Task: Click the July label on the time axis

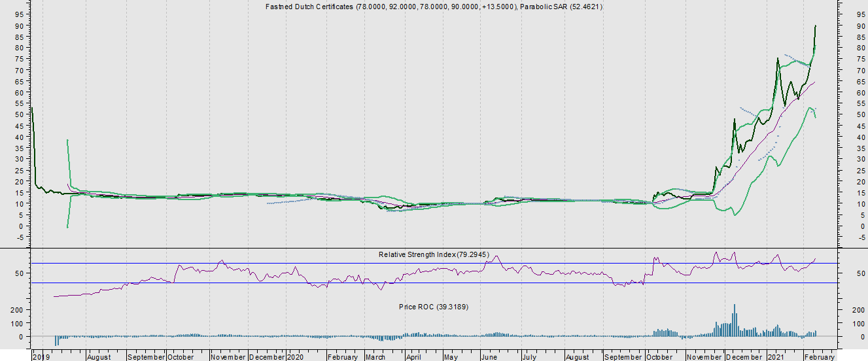Action: click(x=529, y=357)
